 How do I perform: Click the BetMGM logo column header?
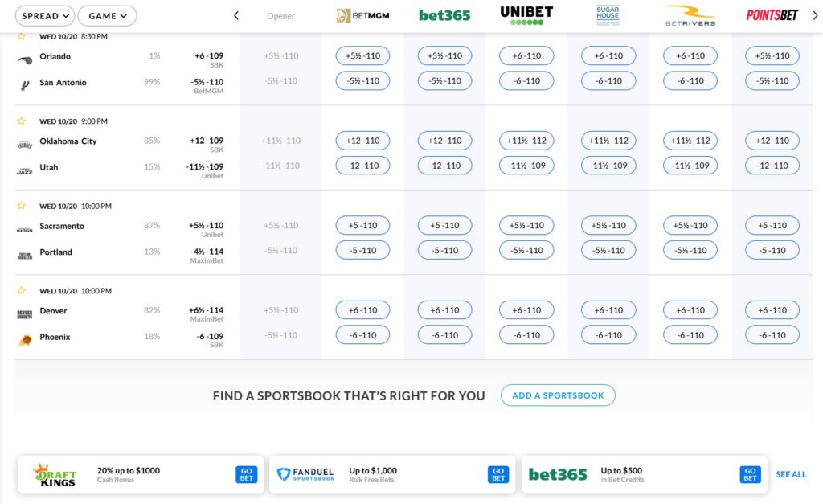[363, 16]
